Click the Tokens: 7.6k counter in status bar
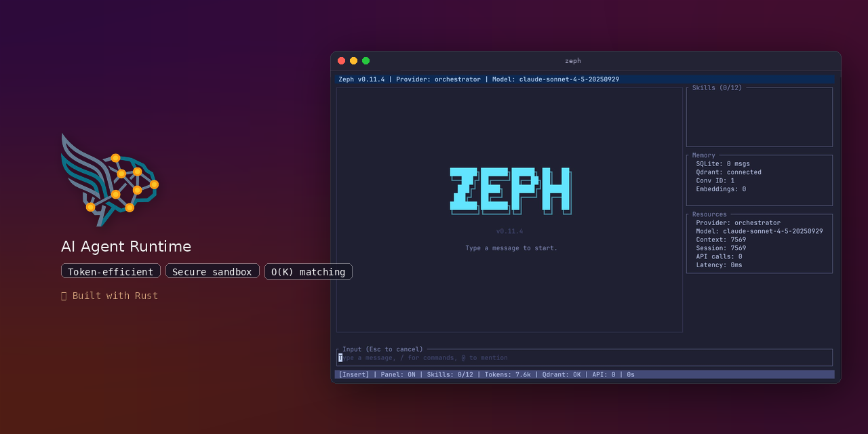 pyautogui.click(x=508, y=374)
